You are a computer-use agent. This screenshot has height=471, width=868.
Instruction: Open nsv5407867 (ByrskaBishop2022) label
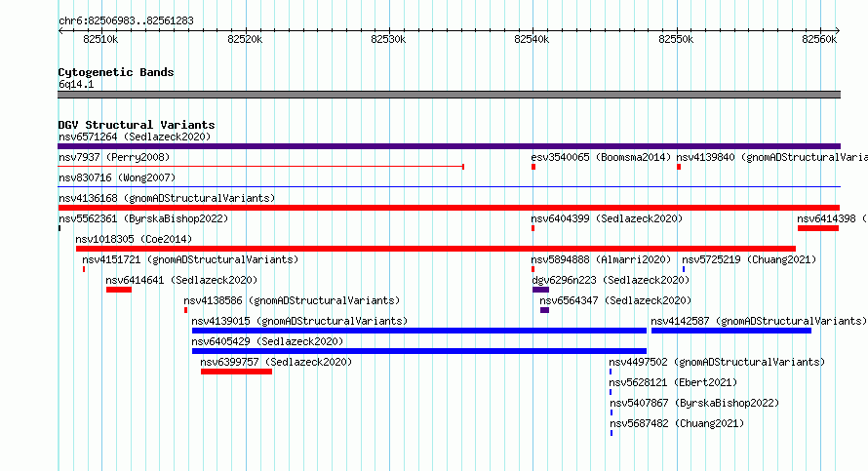[694, 403]
